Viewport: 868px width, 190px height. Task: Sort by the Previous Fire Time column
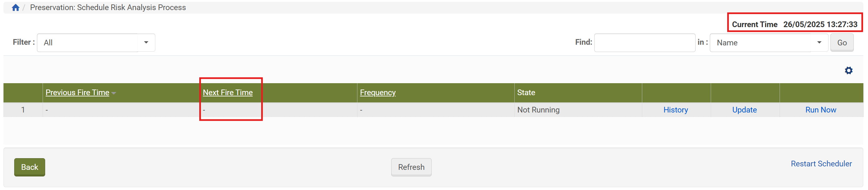pyautogui.click(x=77, y=92)
